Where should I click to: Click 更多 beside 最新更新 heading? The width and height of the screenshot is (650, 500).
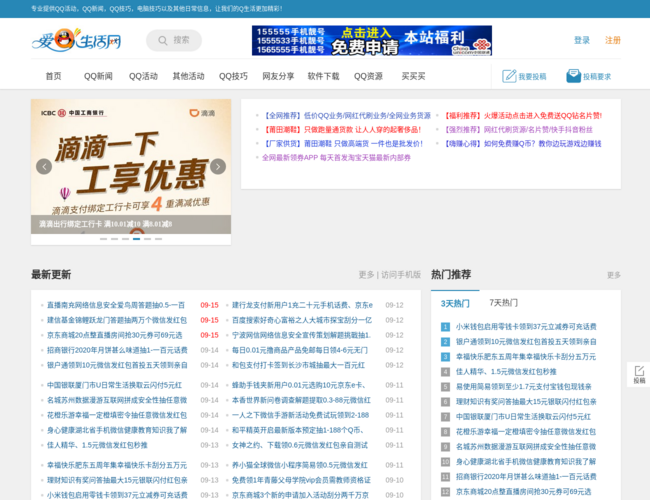366,274
